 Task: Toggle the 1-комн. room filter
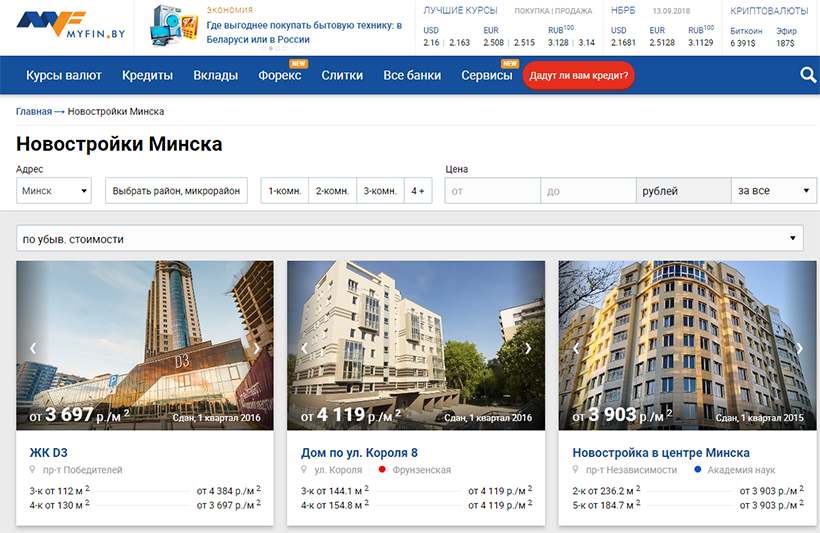pyautogui.click(x=284, y=191)
